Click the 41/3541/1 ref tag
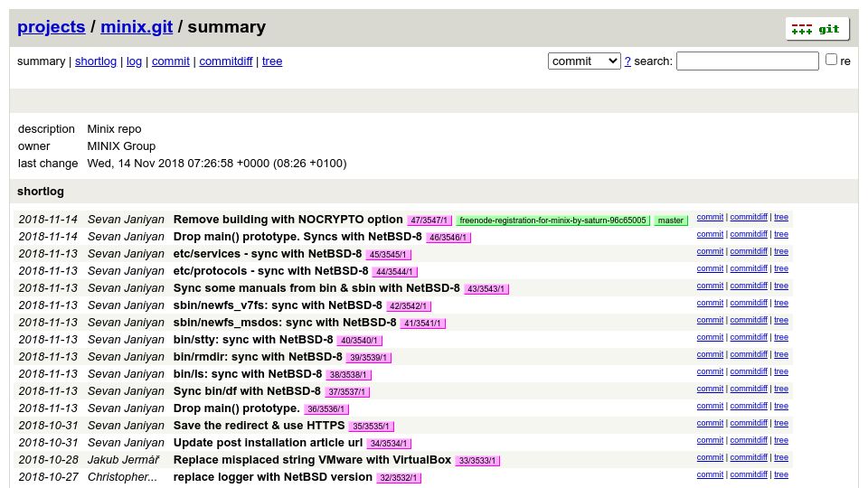The height and width of the screenshot is (488, 868). coord(422,324)
